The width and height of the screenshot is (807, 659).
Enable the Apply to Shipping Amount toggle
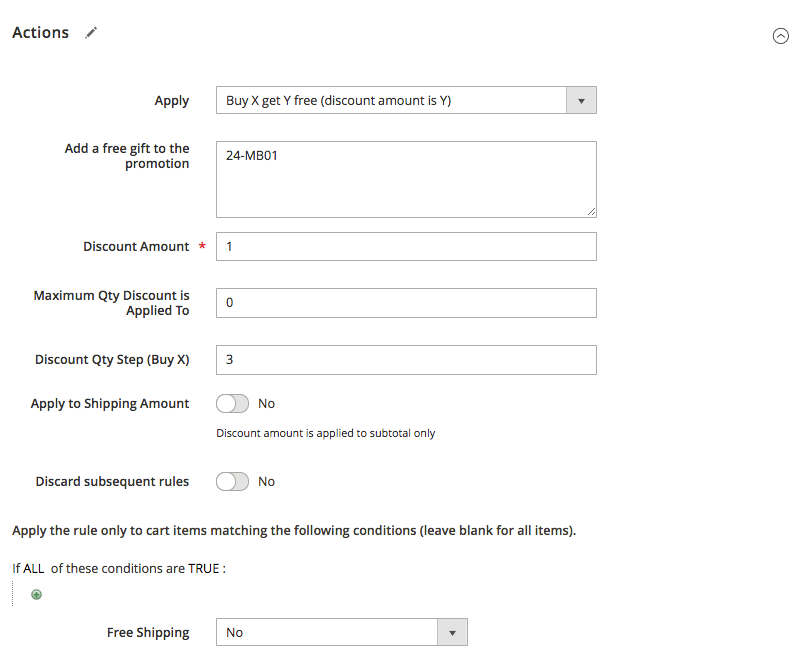pyautogui.click(x=232, y=404)
